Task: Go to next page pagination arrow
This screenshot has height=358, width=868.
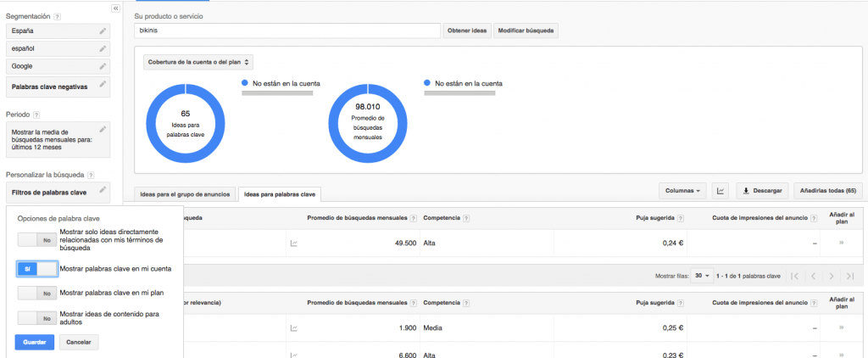Action: 832,276
